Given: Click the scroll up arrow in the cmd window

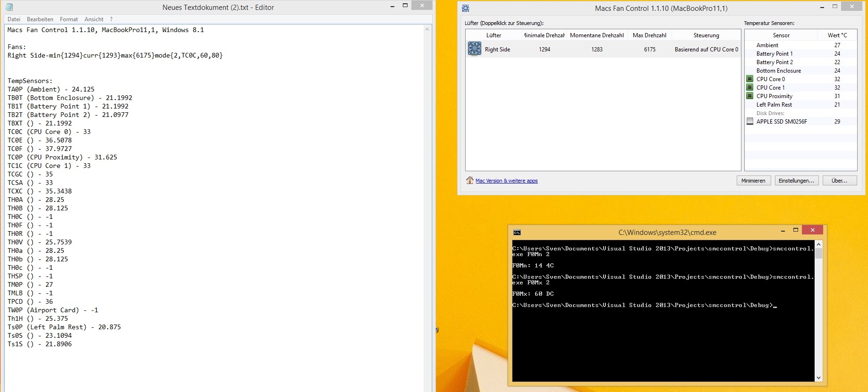Looking at the screenshot, I should [818, 244].
